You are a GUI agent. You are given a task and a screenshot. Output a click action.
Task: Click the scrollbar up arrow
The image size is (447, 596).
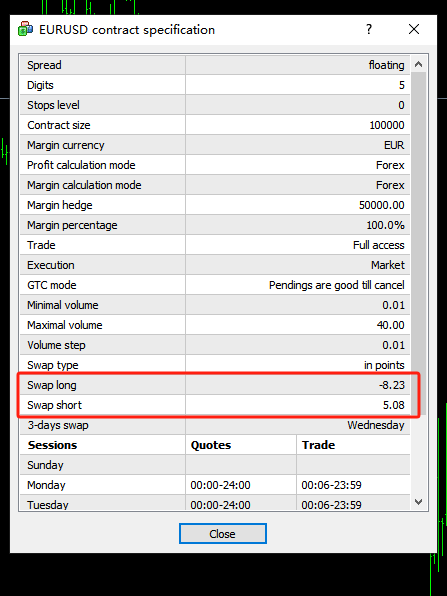(418, 65)
